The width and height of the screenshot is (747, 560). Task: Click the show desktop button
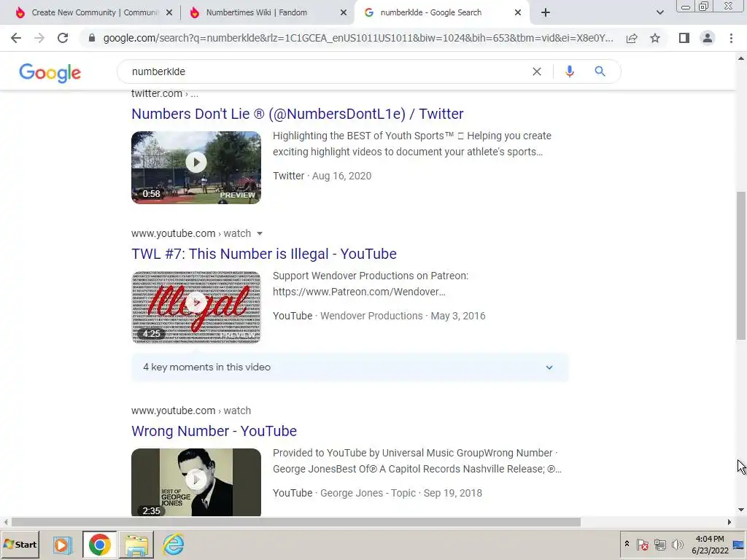click(739, 544)
